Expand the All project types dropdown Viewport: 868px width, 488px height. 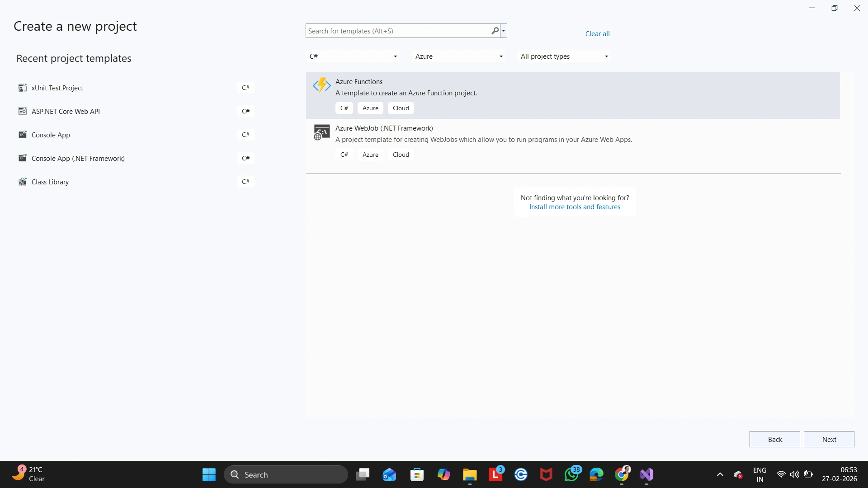tap(564, 56)
